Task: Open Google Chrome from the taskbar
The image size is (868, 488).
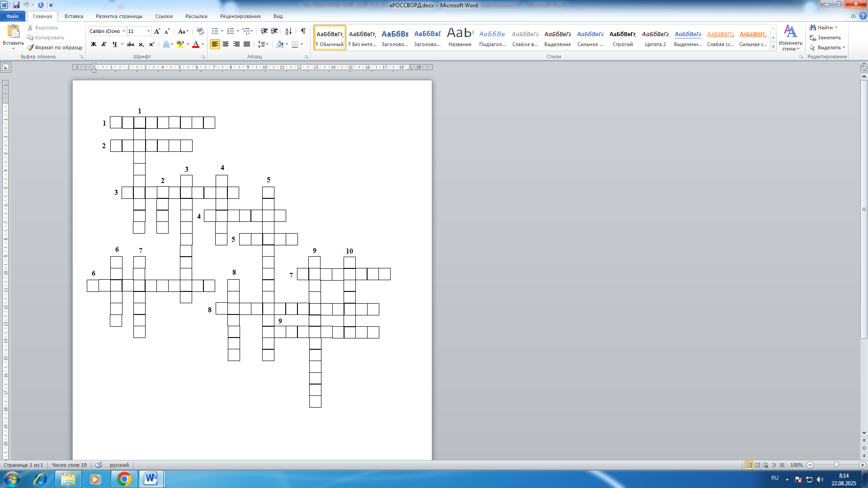Action: (x=124, y=479)
